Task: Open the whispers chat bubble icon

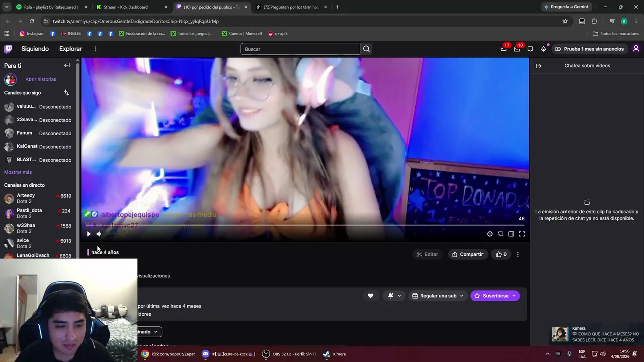Action: [x=530, y=49]
